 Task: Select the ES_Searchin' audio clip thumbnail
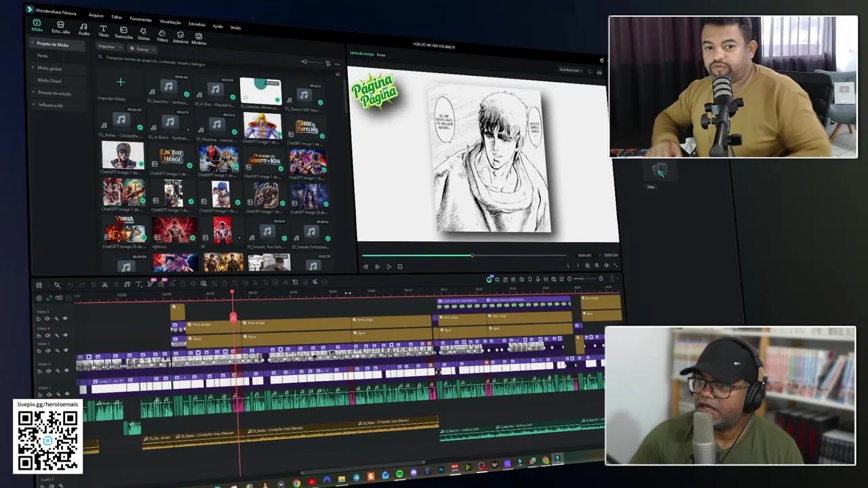tap(167, 88)
